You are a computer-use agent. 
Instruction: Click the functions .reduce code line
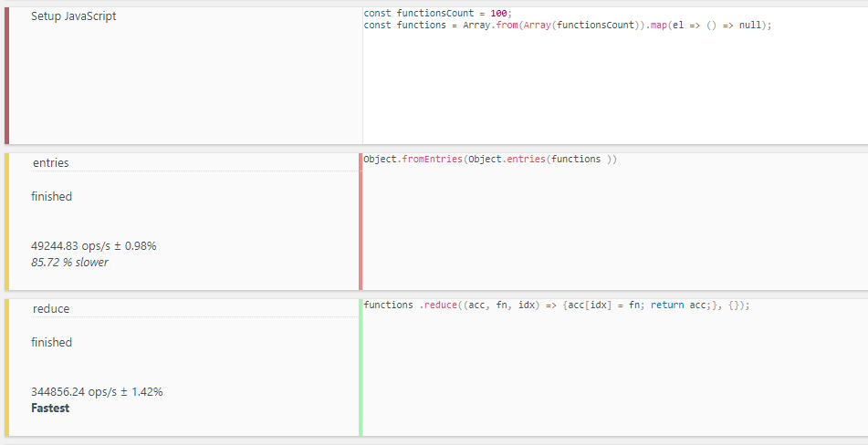pyautogui.click(x=557, y=305)
